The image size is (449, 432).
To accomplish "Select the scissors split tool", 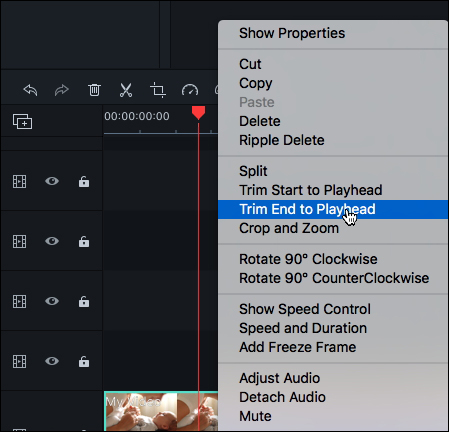I will (126, 90).
